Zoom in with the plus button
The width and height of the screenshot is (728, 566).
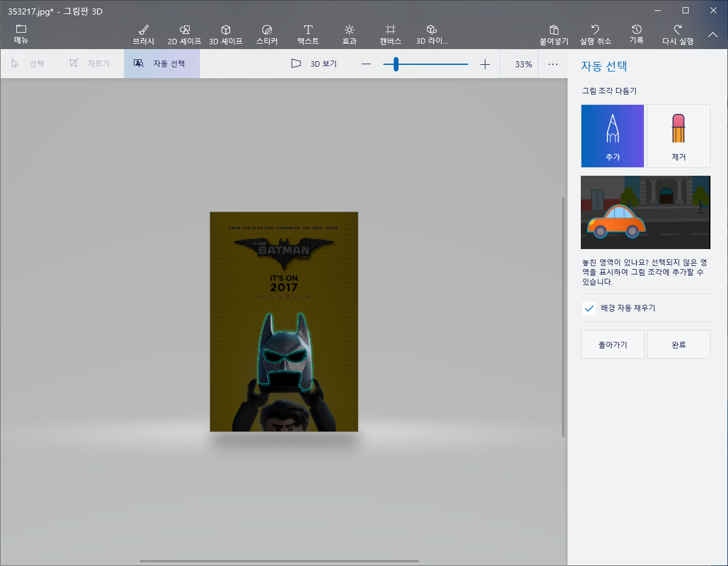click(485, 64)
